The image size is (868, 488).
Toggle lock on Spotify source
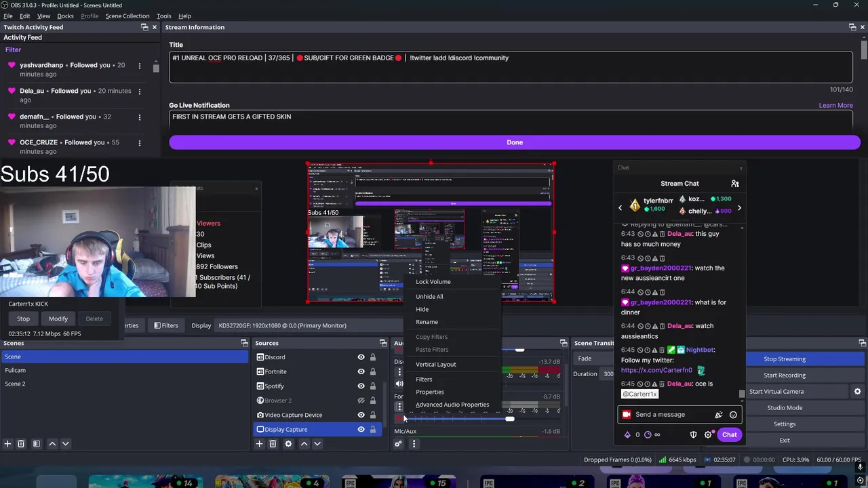(372, 386)
